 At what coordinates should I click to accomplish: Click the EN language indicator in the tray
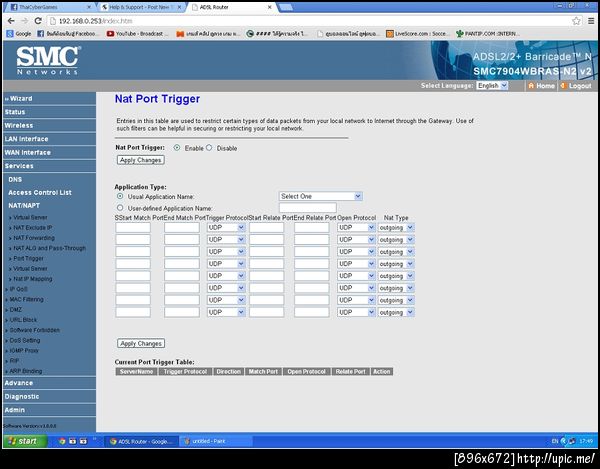point(555,441)
